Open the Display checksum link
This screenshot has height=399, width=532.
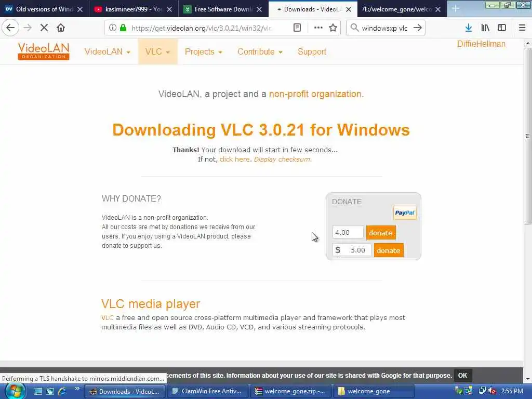(283, 159)
